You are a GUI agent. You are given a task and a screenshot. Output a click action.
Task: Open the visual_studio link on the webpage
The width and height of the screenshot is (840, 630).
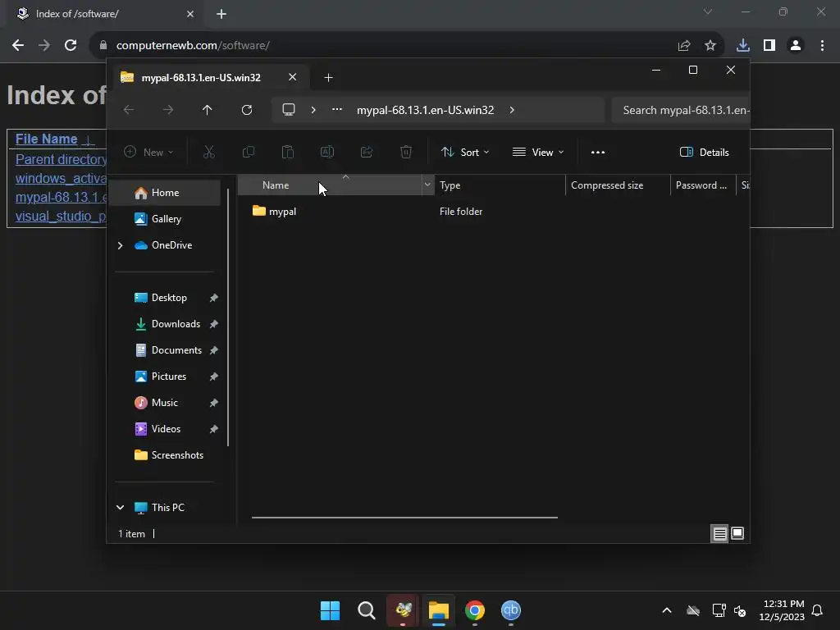click(x=61, y=216)
